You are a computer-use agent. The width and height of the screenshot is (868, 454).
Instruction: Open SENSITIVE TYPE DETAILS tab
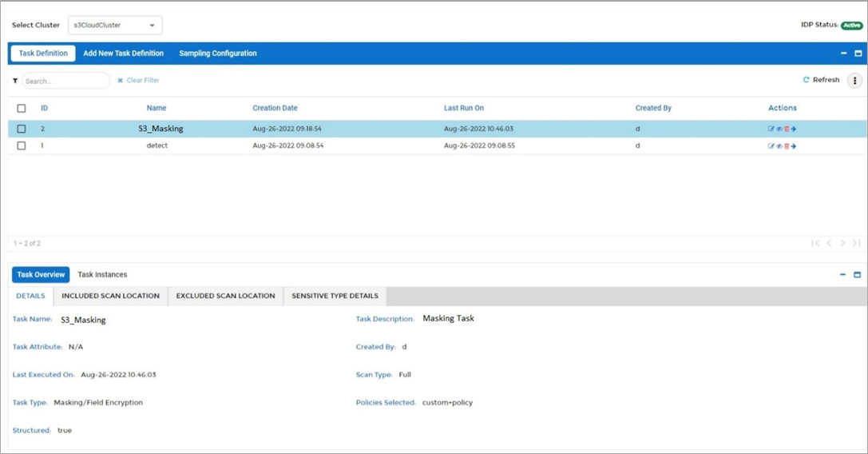click(335, 296)
